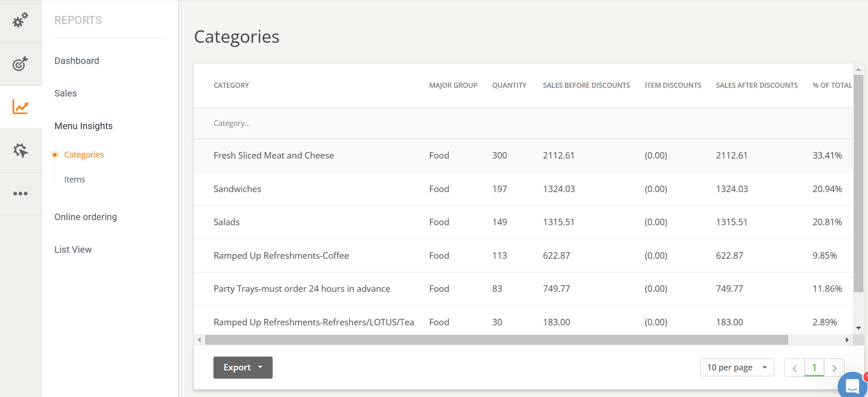This screenshot has width=868, height=397.
Task: Go to next page using right chevron
Action: [x=834, y=368]
